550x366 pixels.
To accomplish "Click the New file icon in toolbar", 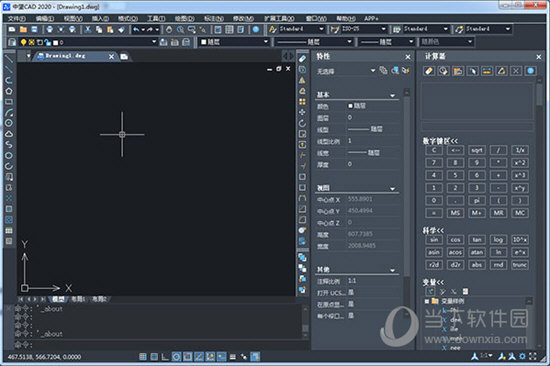I will click(12, 29).
